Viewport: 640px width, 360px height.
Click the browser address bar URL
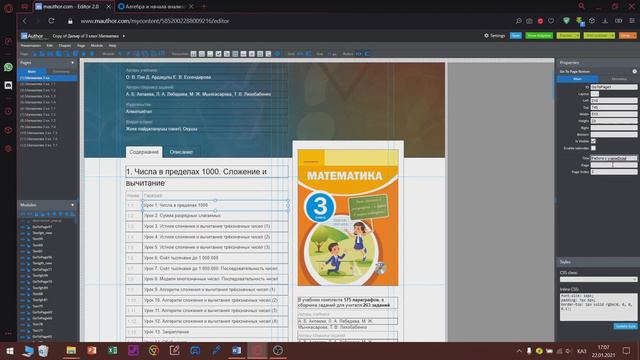[x=155, y=21]
